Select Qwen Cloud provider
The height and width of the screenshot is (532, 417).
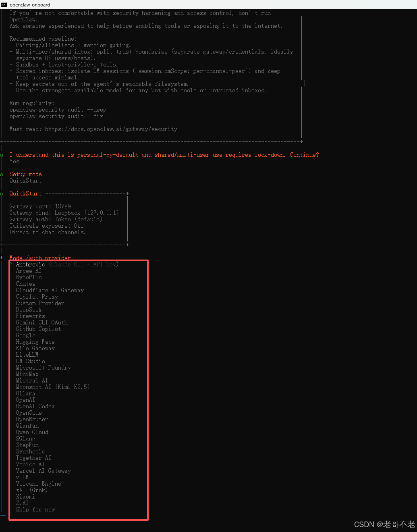[x=32, y=432]
